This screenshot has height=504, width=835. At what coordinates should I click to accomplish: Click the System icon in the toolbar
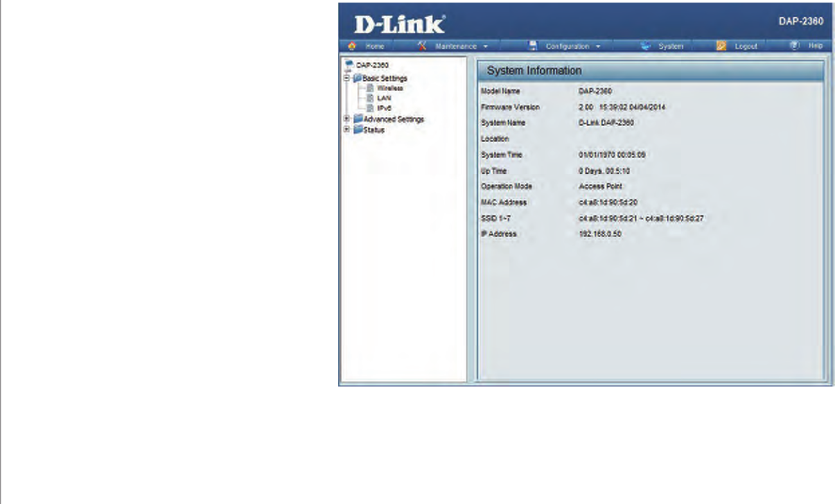646,46
